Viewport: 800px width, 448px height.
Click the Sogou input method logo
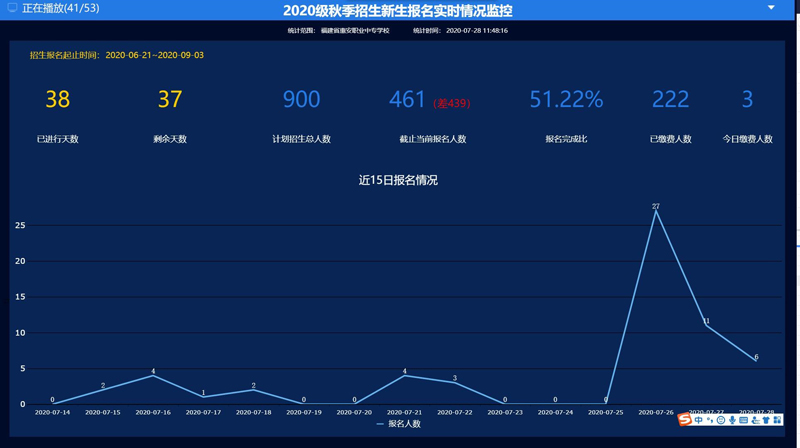(x=685, y=420)
